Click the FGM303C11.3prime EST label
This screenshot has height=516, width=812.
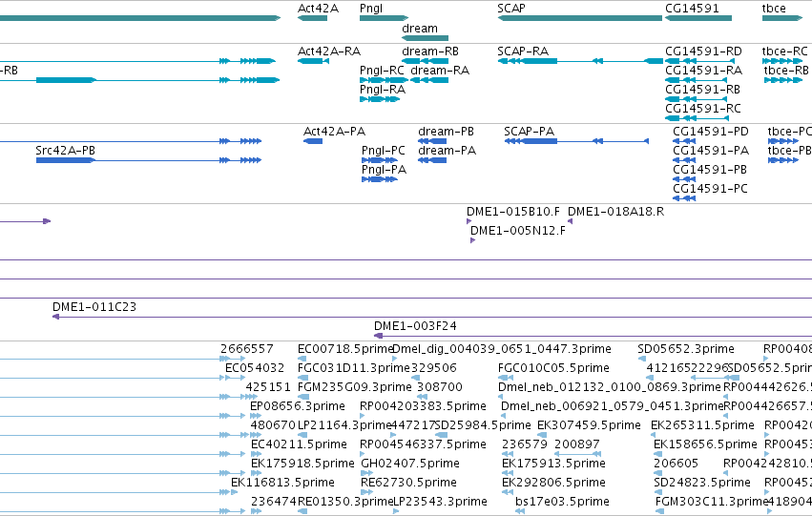tap(712, 503)
